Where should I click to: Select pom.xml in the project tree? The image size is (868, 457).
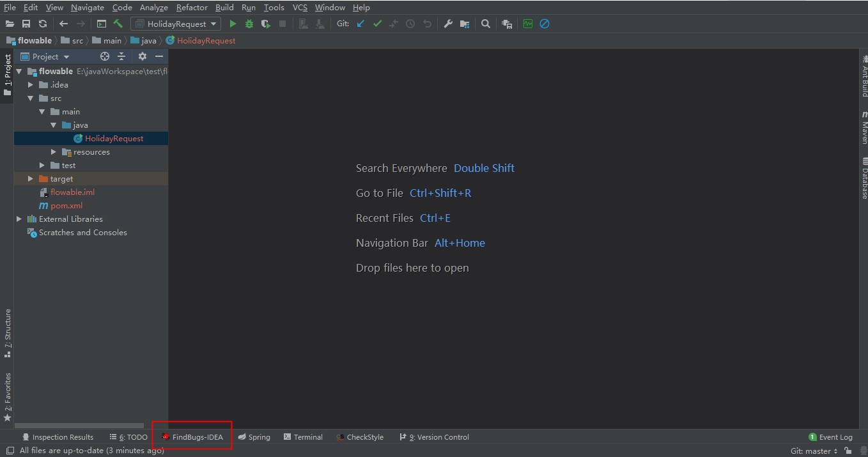pos(66,206)
